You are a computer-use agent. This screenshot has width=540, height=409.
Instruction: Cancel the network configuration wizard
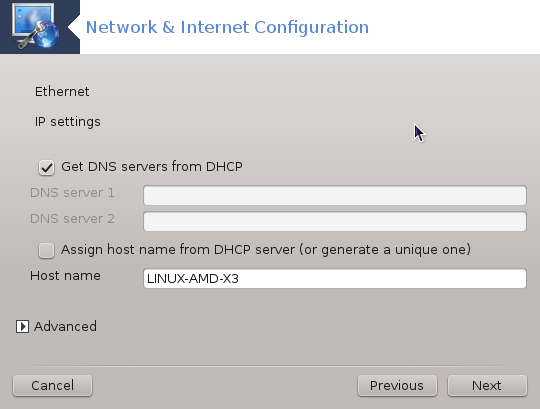pyautogui.click(x=52, y=386)
